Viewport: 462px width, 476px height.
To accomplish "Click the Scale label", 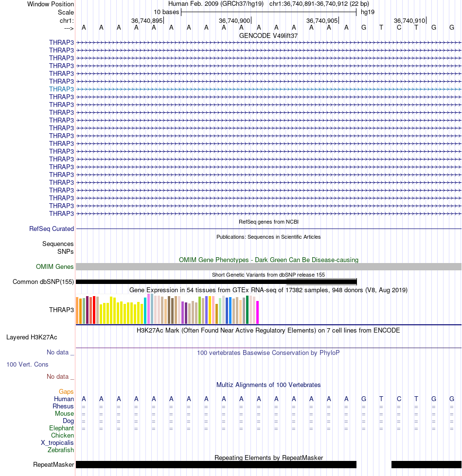I will (66, 13).
